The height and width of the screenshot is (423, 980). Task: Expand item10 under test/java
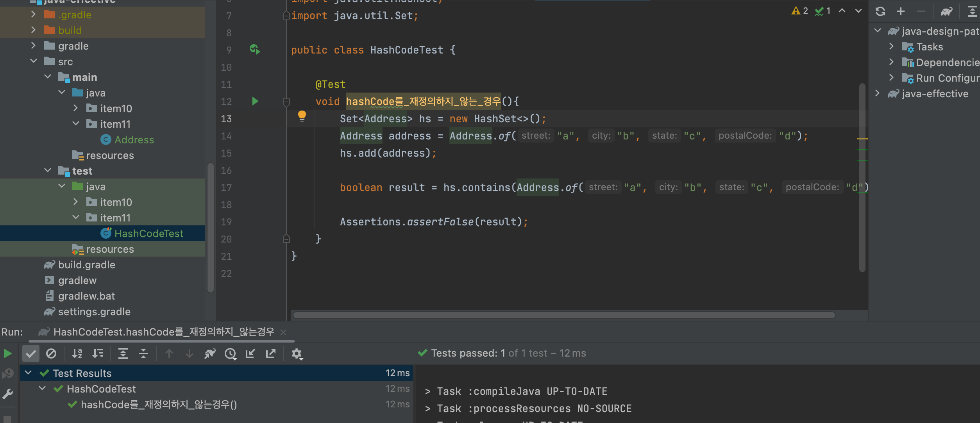[x=76, y=202]
